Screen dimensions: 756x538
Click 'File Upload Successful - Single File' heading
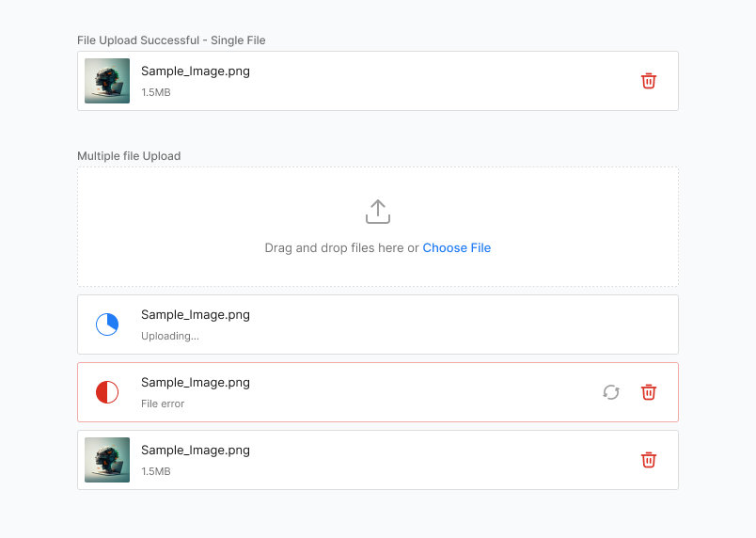click(x=171, y=40)
